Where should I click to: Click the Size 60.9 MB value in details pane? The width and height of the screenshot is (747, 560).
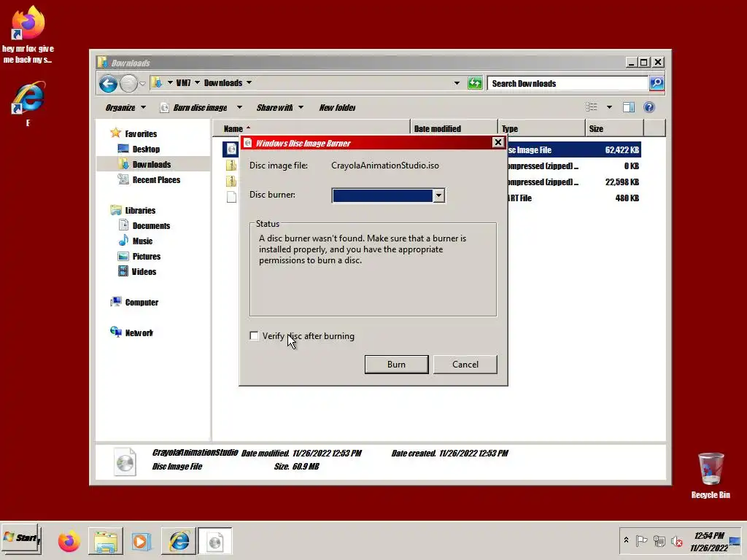coord(306,466)
